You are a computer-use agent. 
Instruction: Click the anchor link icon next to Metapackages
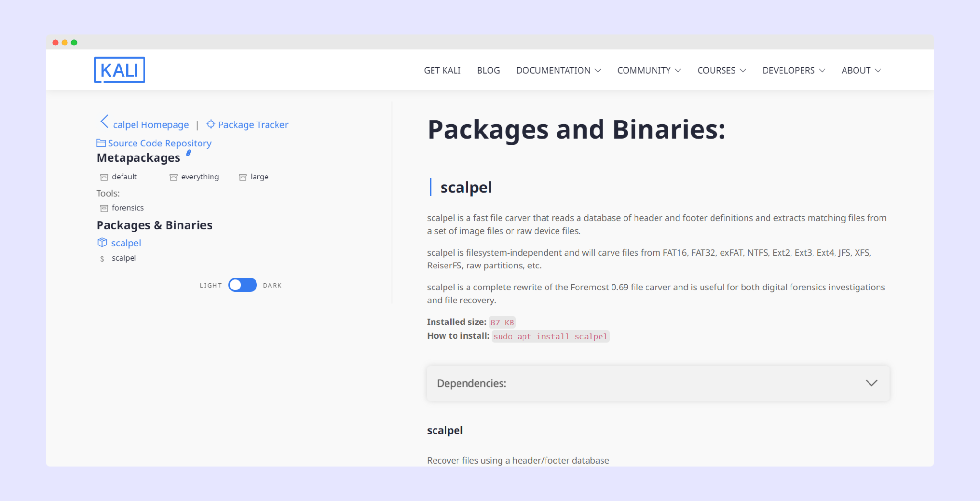coord(189,153)
